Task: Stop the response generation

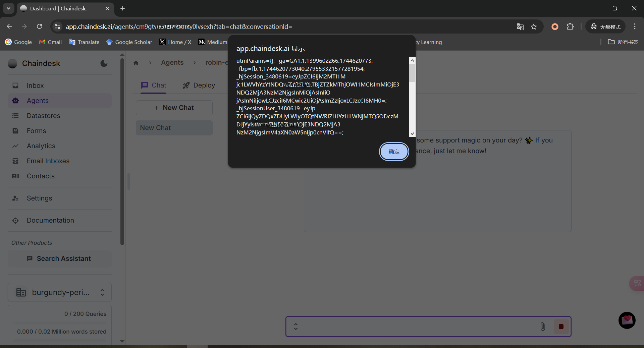Action: point(561,327)
